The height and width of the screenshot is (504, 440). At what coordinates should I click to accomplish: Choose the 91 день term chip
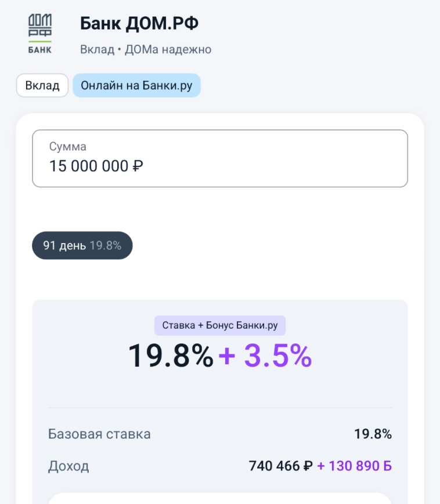pyautogui.click(x=66, y=245)
